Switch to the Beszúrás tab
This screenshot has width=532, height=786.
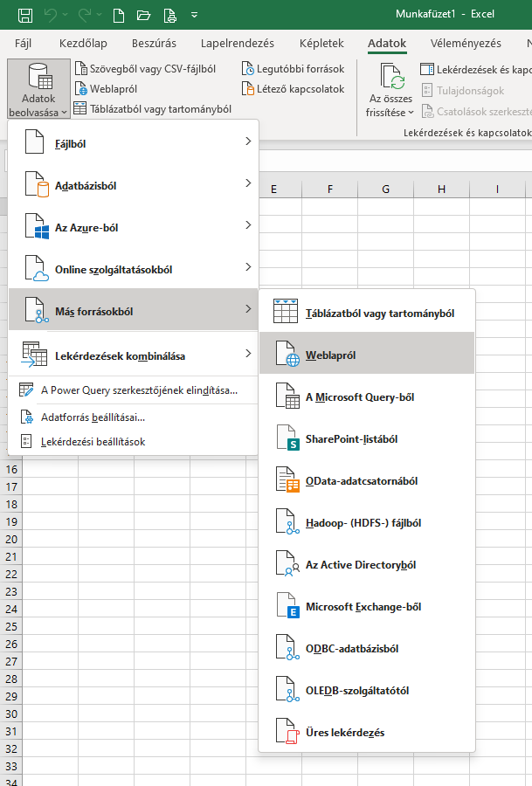[154, 44]
